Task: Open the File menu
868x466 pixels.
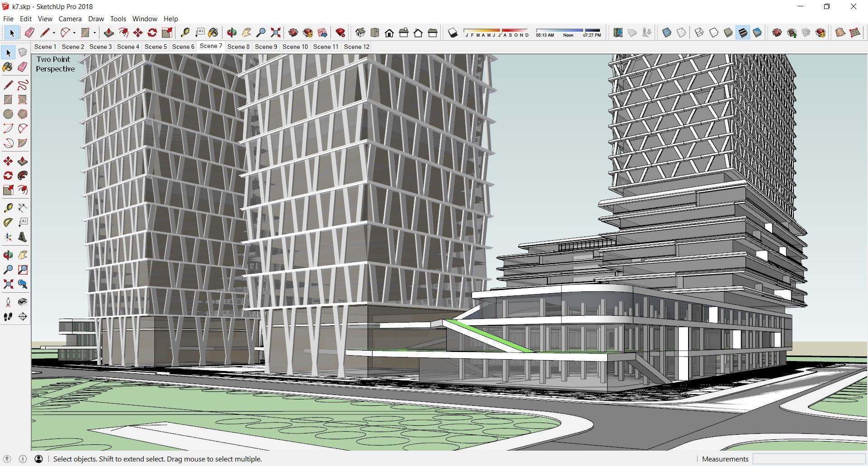Action: coord(8,19)
